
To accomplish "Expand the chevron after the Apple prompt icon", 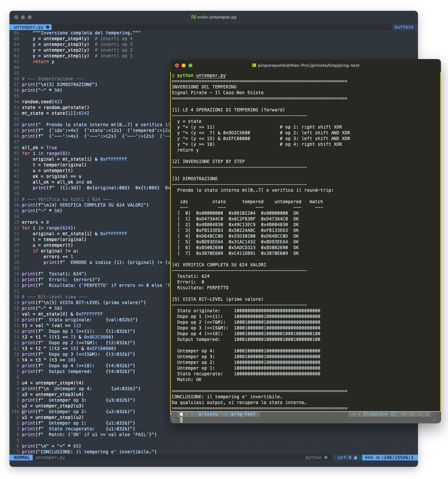I will (x=187, y=414).
